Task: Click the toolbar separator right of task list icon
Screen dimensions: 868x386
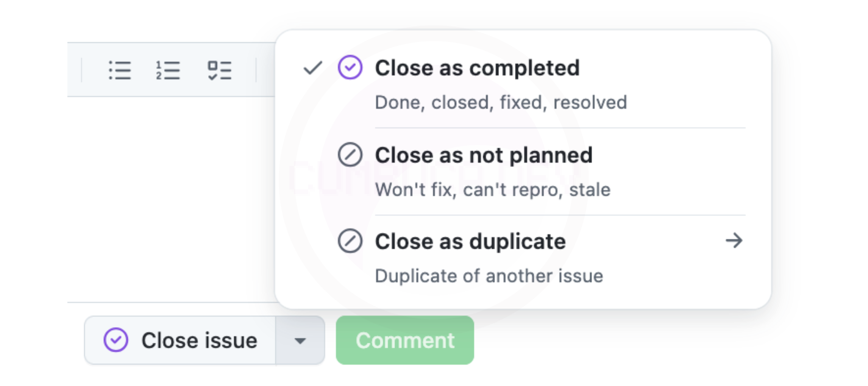Action: (x=256, y=70)
